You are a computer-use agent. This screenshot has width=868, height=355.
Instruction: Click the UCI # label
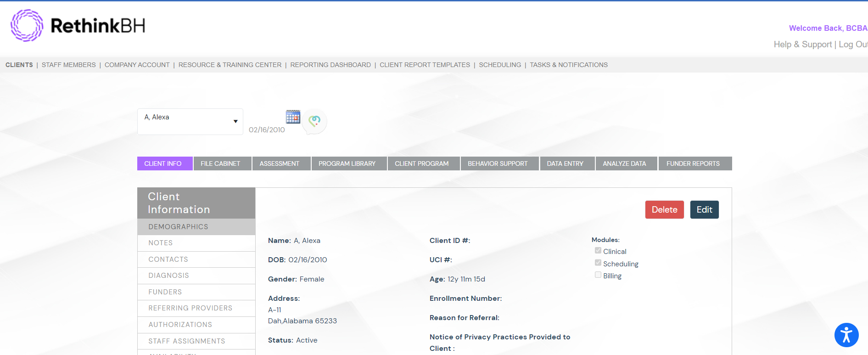(x=441, y=260)
